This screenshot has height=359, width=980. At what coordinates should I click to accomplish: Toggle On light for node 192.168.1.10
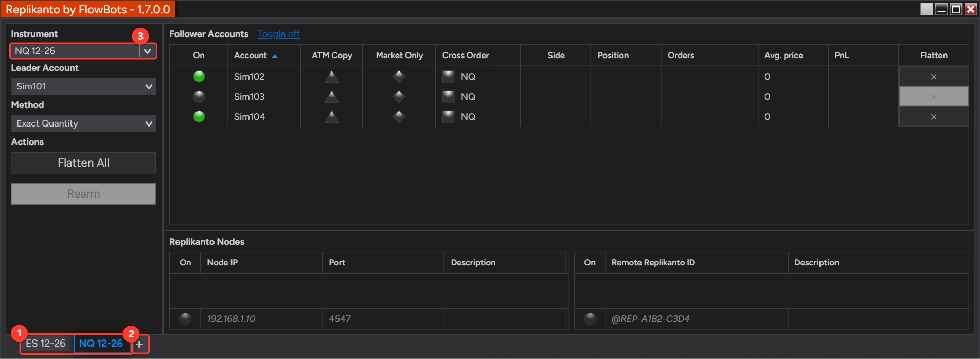pyautogui.click(x=185, y=319)
